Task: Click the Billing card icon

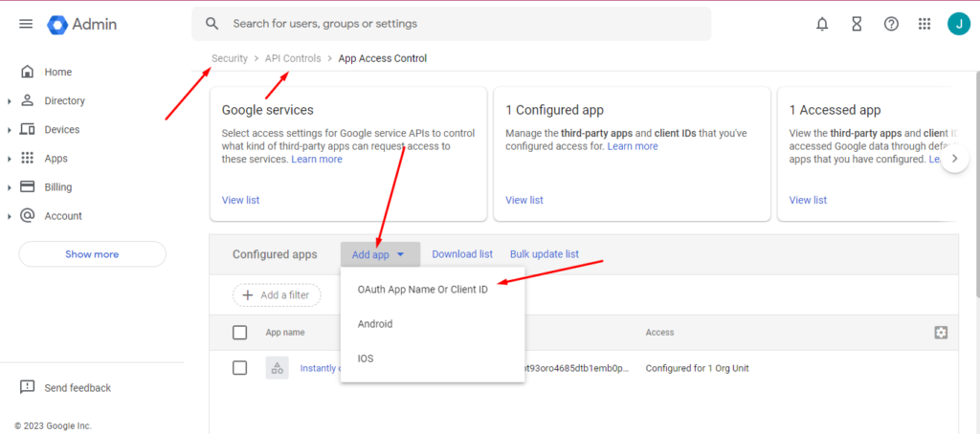Action: 27,186
